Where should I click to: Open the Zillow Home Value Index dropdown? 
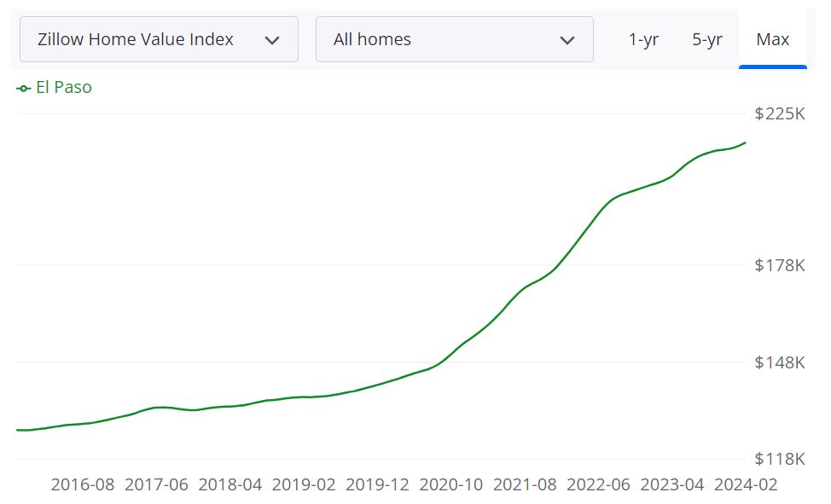pos(159,39)
